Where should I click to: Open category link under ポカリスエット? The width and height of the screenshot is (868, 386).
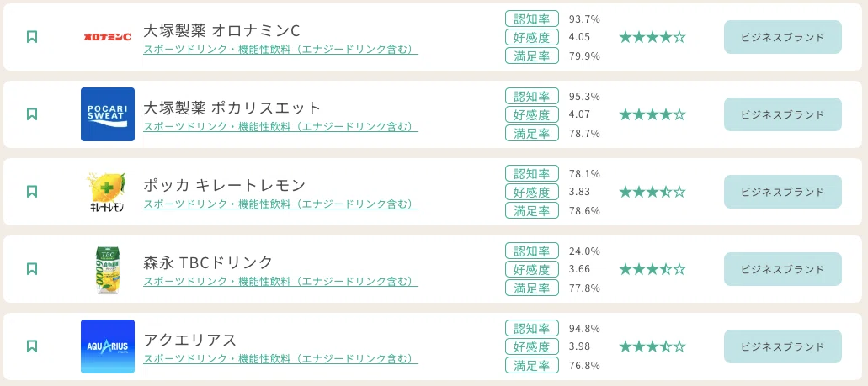280,127
